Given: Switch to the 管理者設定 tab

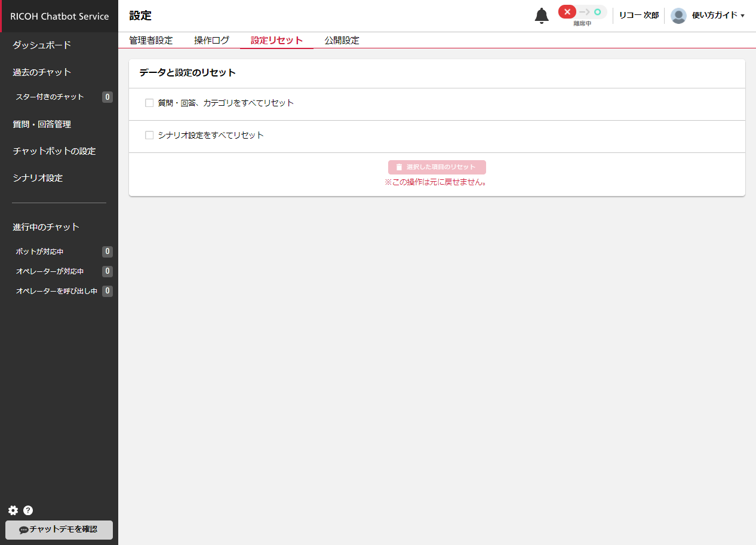Looking at the screenshot, I should tap(151, 41).
